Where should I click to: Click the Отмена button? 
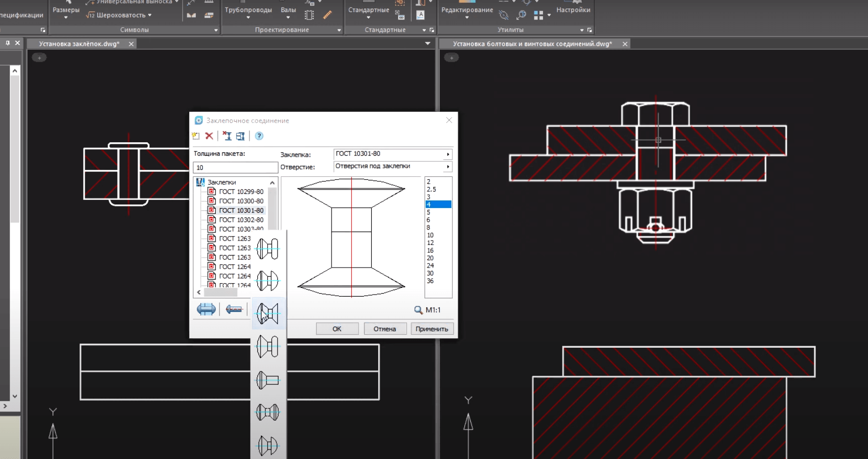click(x=385, y=329)
